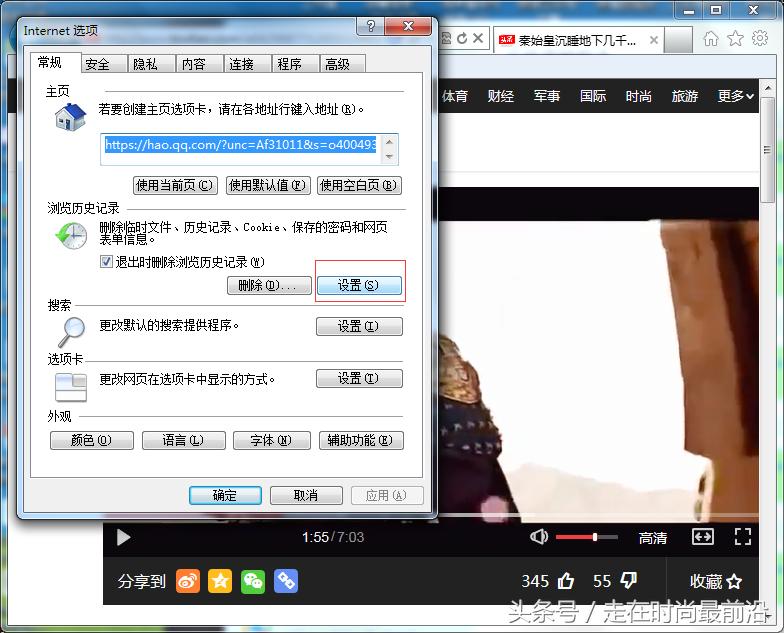784x633 pixels.
Task: Open browser home page icon
Action: click(x=710, y=38)
